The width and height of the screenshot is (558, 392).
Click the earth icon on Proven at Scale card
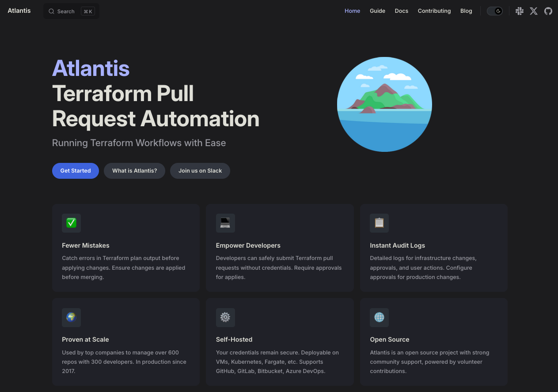click(71, 317)
